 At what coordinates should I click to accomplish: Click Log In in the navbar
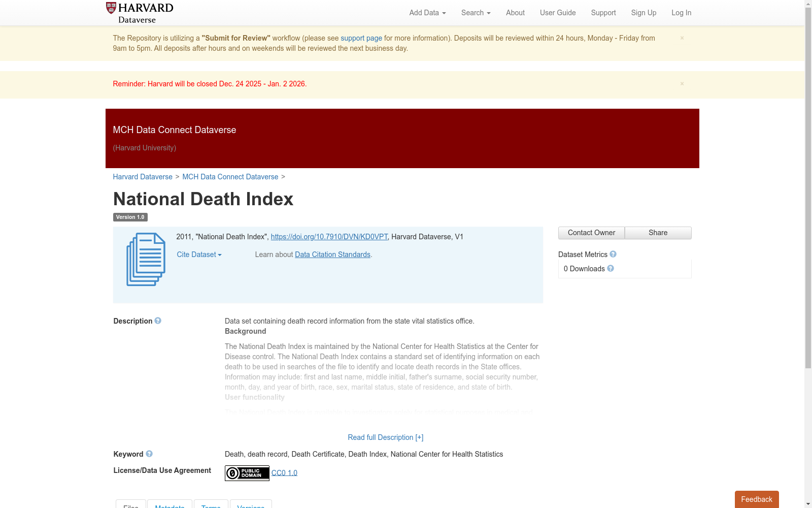pos(682,13)
